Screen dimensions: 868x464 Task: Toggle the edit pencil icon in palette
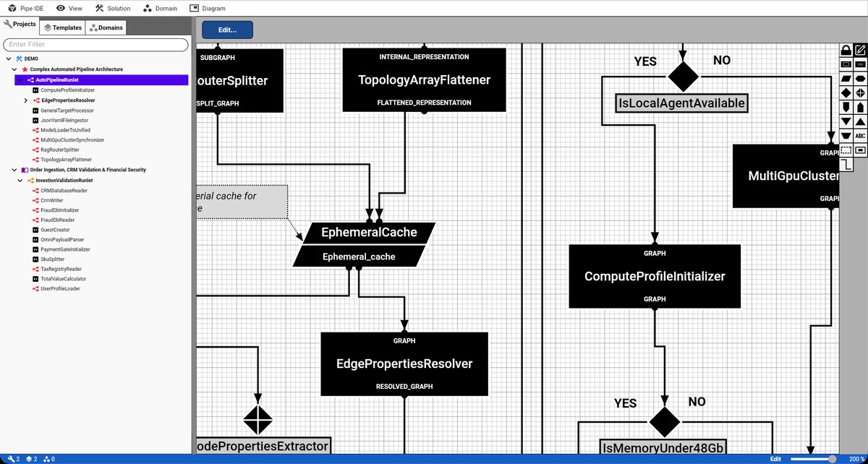coord(860,50)
